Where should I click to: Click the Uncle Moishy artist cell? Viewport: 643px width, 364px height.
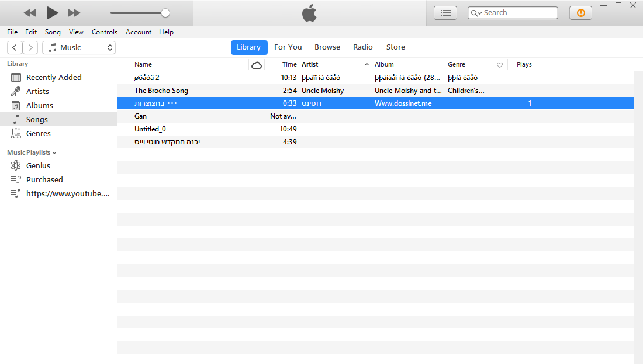pyautogui.click(x=323, y=91)
